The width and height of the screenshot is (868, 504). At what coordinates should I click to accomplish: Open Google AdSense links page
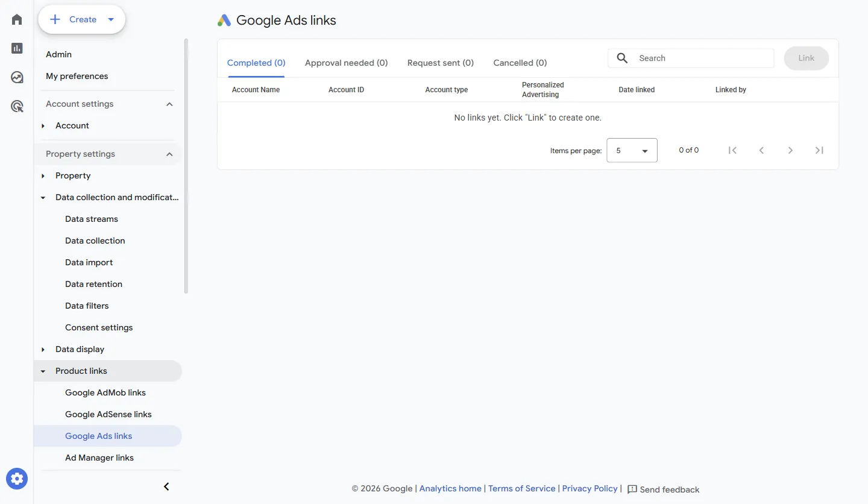108,414
